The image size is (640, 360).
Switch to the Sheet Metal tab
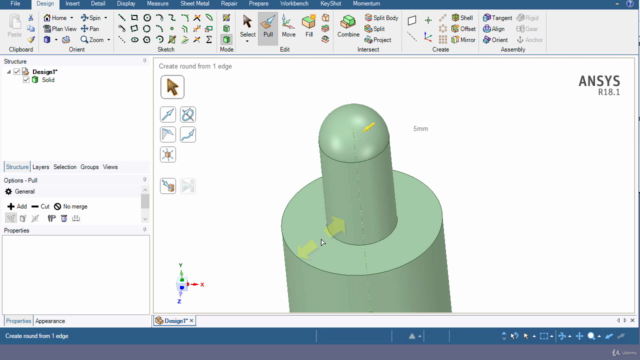point(195,4)
